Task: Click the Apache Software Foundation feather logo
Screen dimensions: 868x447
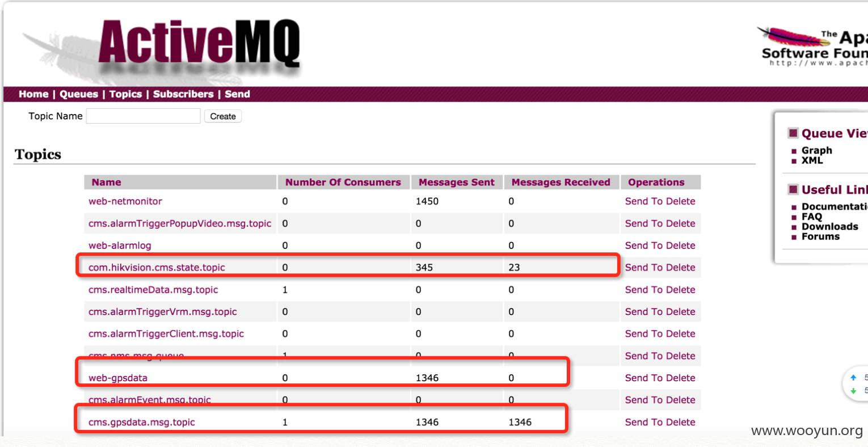Action: (x=812, y=45)
